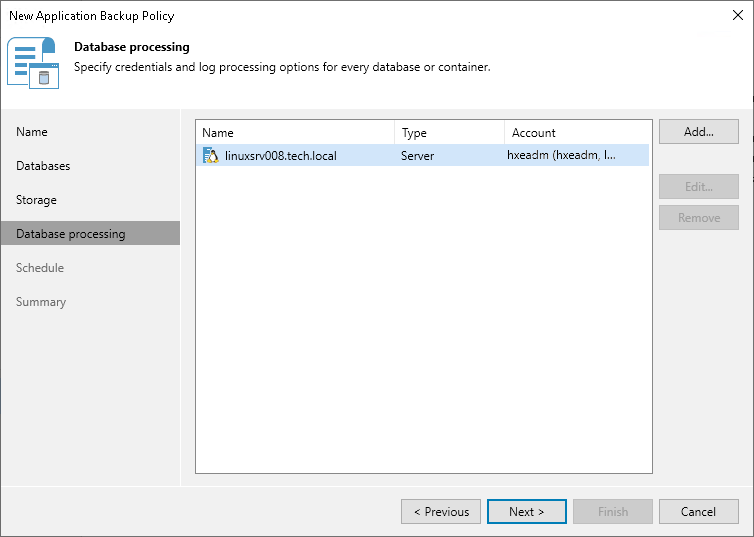Click the Finish button
Screen dimensions: 754x537
point(613,512)
